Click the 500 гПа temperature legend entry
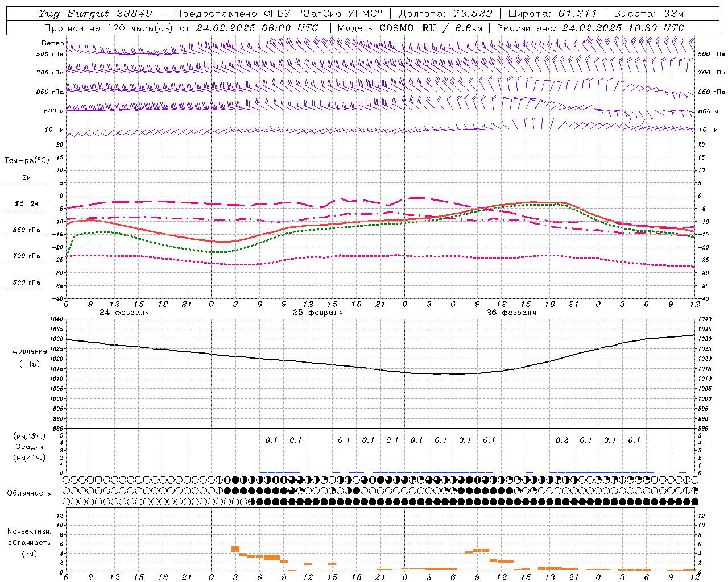The width and height of the screenshot is (728, 582). [26, 282]
